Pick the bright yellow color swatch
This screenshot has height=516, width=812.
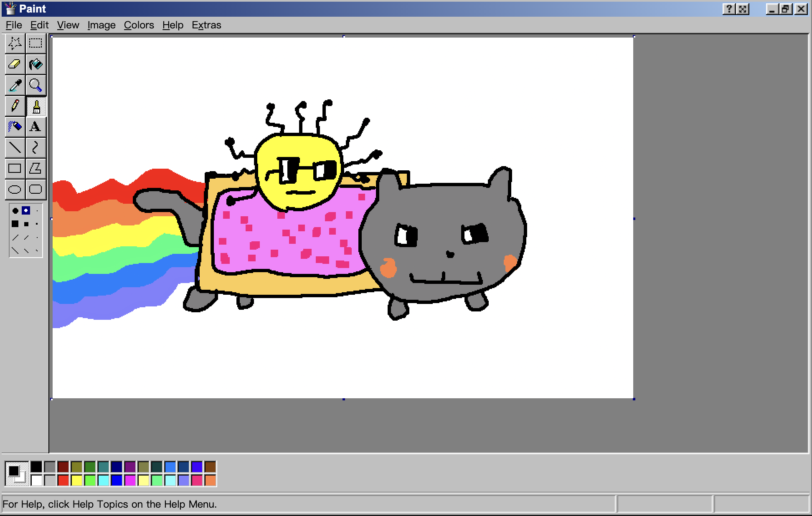[76, 480]
